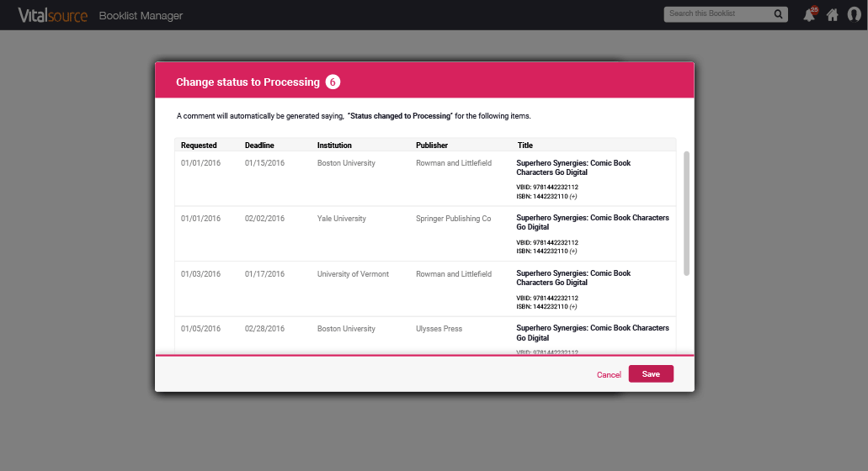
Task: Open the notifications bell
Action: click(809, 15)
